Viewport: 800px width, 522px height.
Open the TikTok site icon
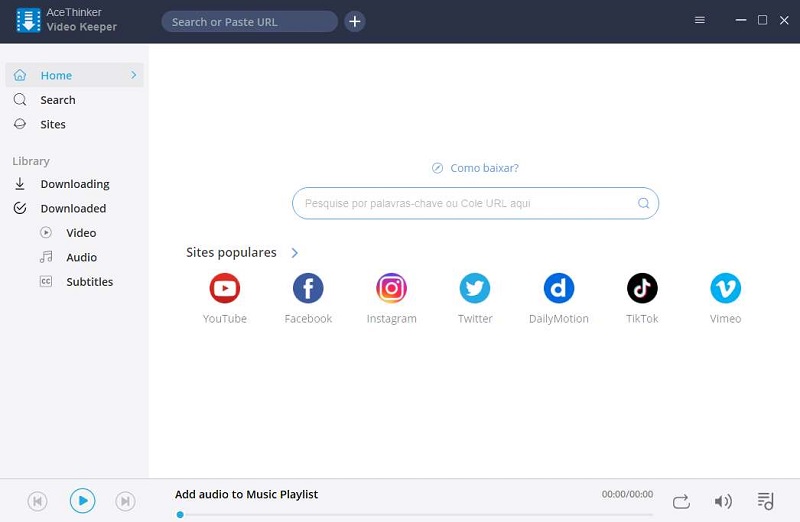click(642, 288)
